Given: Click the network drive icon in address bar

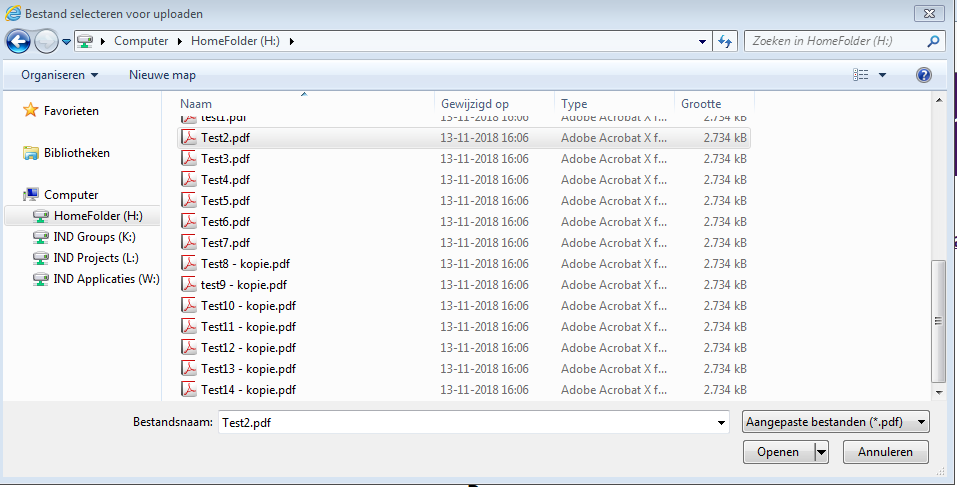Looking at the screenshot, I should pyautogui.click(x=85, y=41).
